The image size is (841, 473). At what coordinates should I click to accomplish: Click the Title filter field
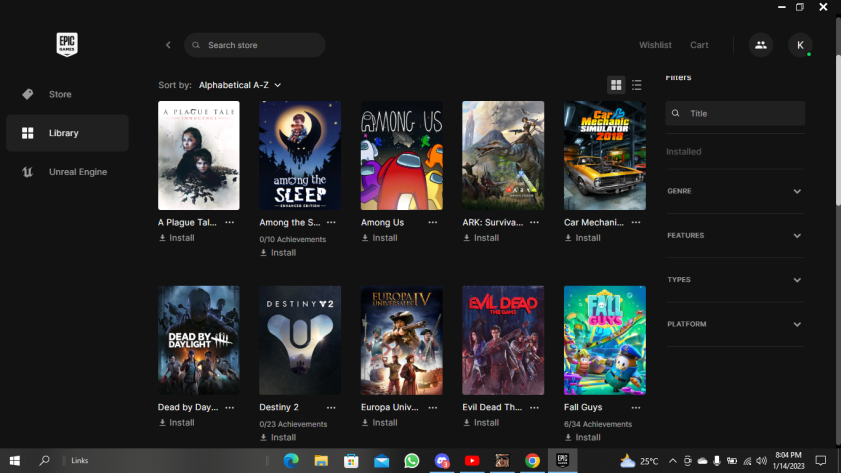(x=735, y=113)
